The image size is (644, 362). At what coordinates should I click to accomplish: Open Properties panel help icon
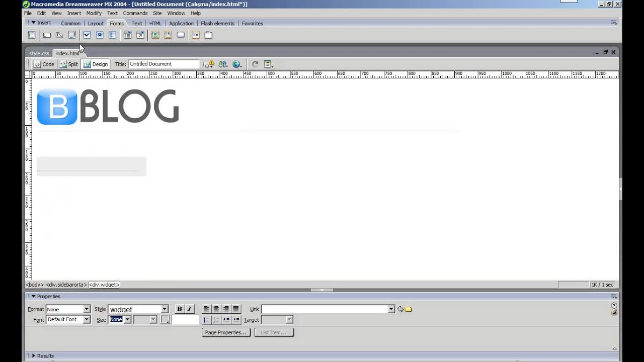coord(614,306)
